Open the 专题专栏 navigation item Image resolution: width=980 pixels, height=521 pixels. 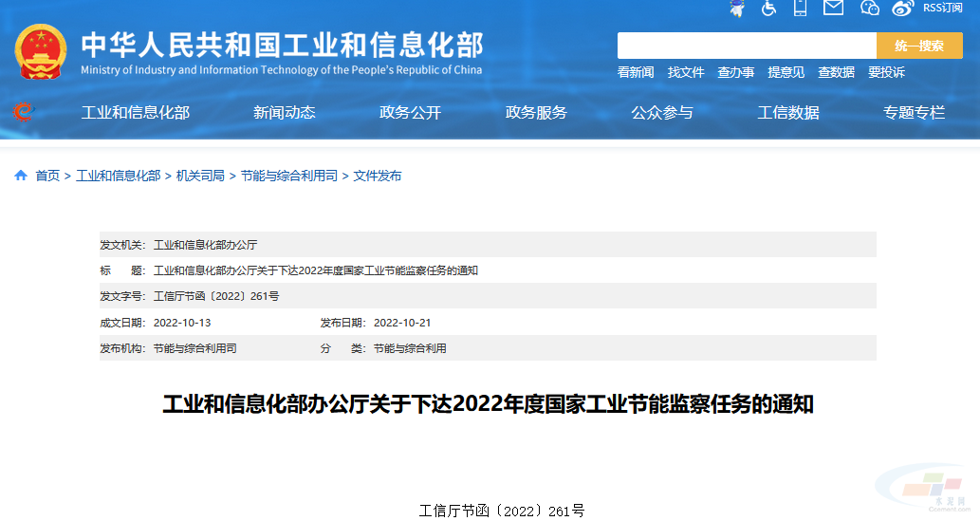[x=914, y=112]
